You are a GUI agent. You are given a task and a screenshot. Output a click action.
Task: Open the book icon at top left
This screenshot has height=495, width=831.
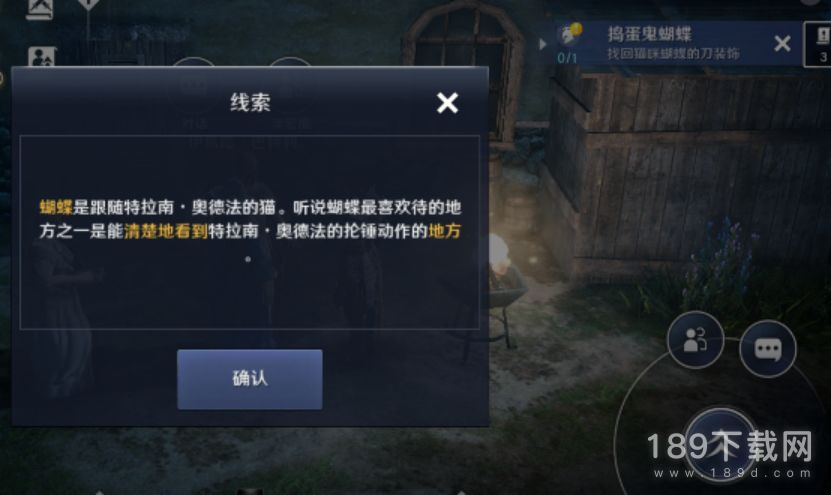click(40, 9)
